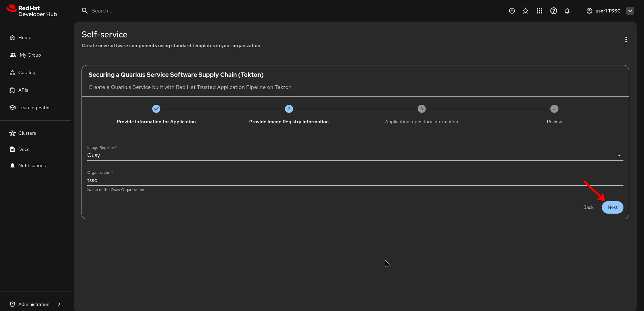Expand the user1 TSSC profile dropdown
This screenshot has height=311, width=644.
pyautogui.click(x=630, y=11)
